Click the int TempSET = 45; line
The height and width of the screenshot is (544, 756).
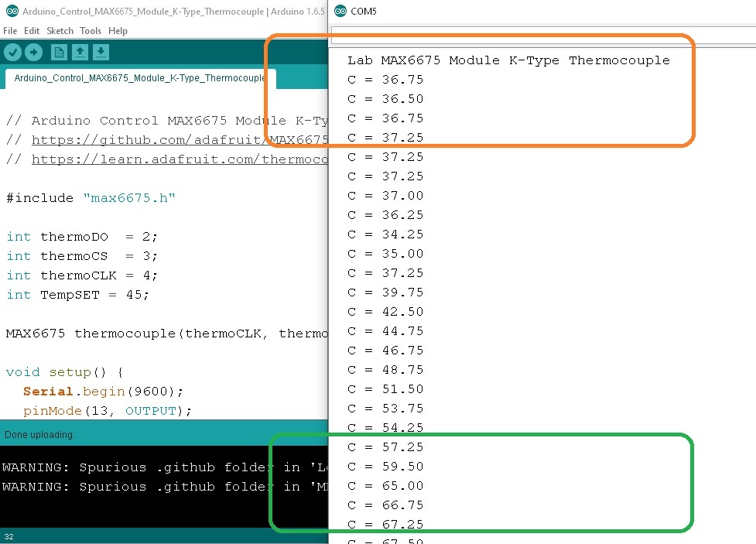coord(77,295)
